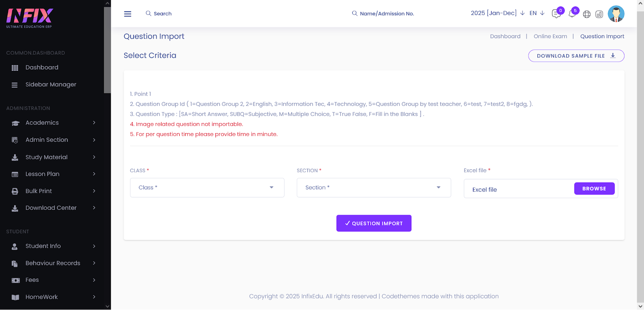The image size is (644, 310).
Task: Click the Dashboard grid icon in sidebar
Action: 15,68
